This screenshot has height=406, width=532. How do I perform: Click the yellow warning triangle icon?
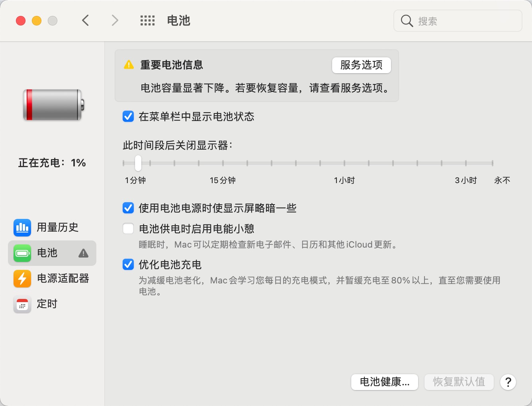click(x=129, y=65)
